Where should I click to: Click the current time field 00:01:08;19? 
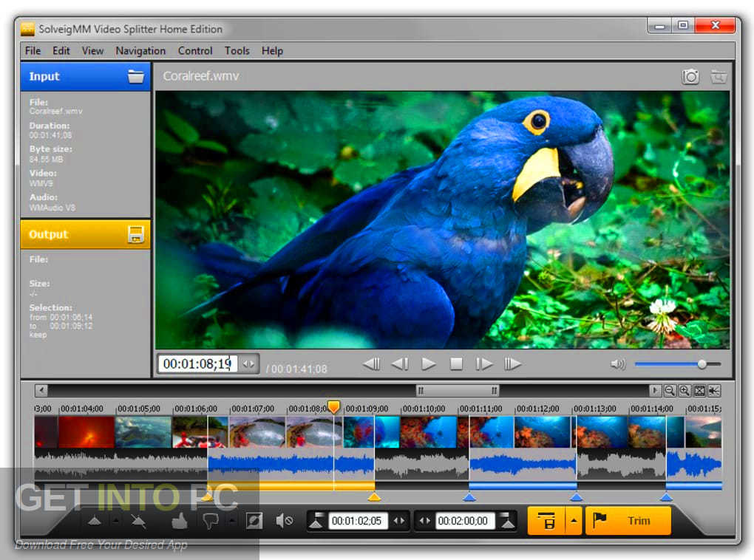pos(197,364)
